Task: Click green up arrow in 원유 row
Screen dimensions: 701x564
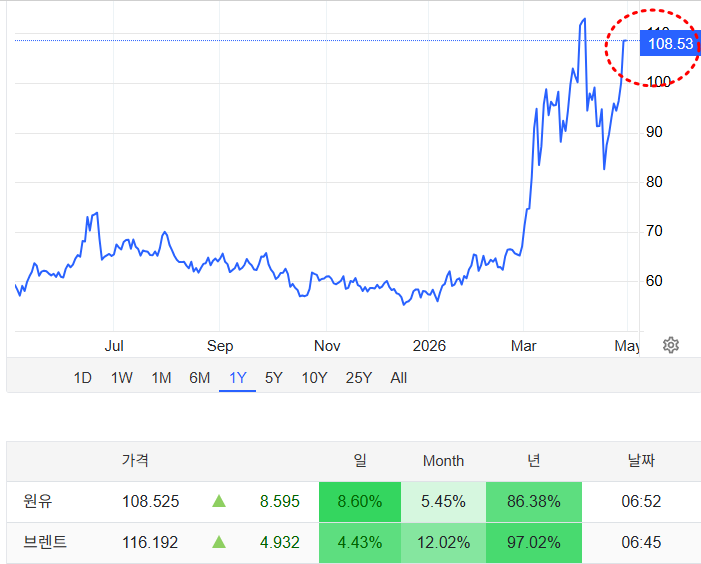Action: coord(219,501)
